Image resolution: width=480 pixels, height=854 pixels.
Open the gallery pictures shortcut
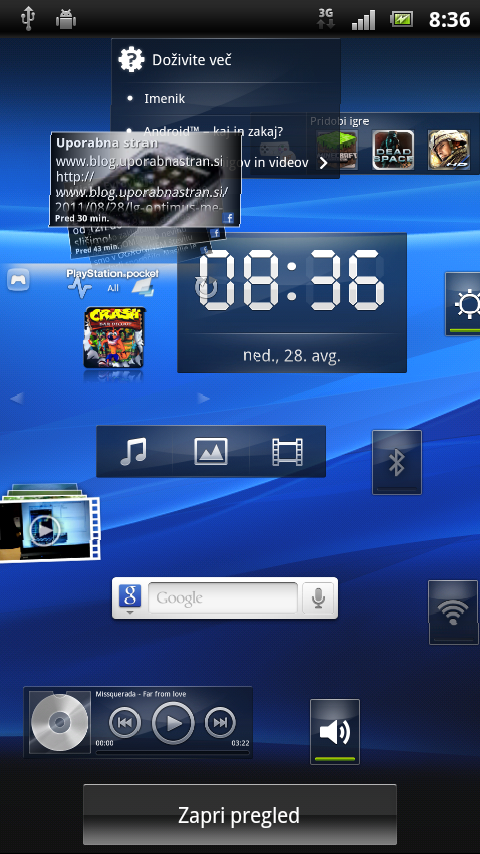211,452
